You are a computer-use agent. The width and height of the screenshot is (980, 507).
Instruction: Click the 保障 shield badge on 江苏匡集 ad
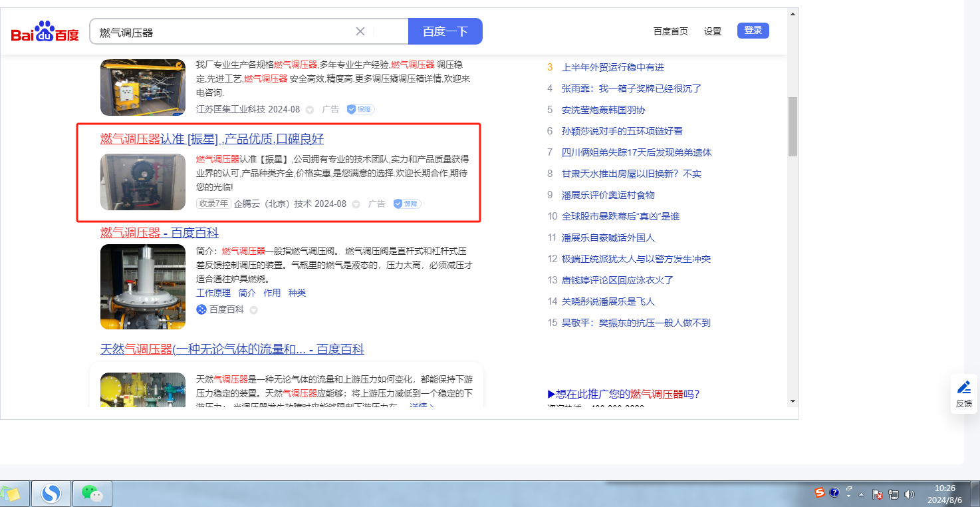[360, 109]
